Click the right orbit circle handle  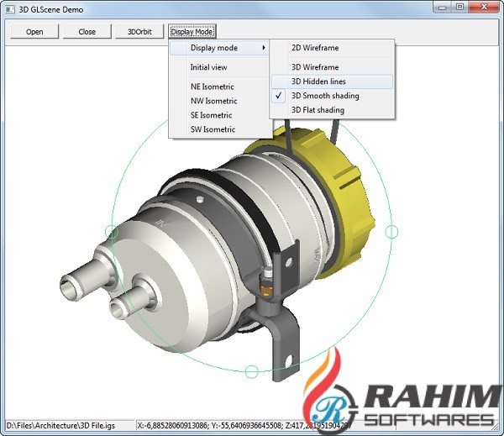pos(391,232)
